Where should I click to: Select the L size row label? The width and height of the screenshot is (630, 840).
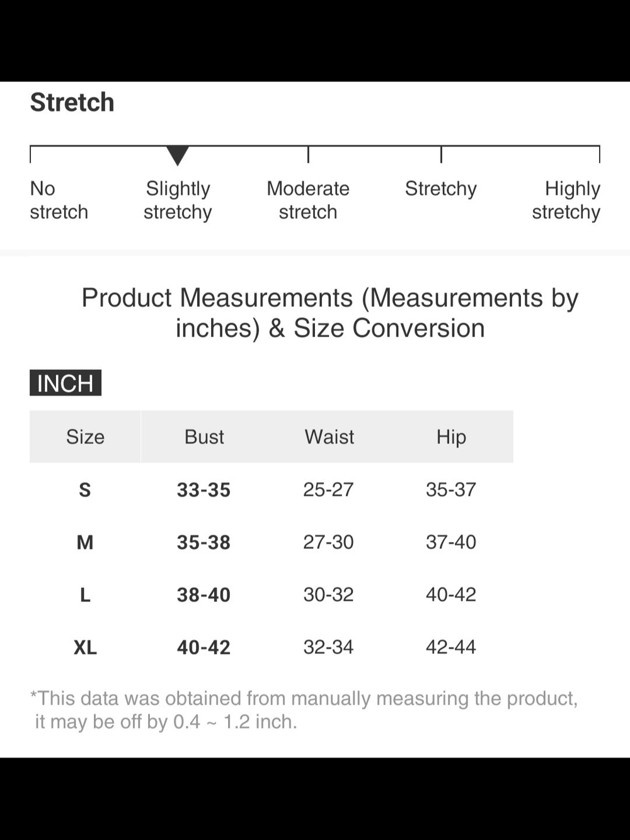pyautogui.click(x=85, y=594)
